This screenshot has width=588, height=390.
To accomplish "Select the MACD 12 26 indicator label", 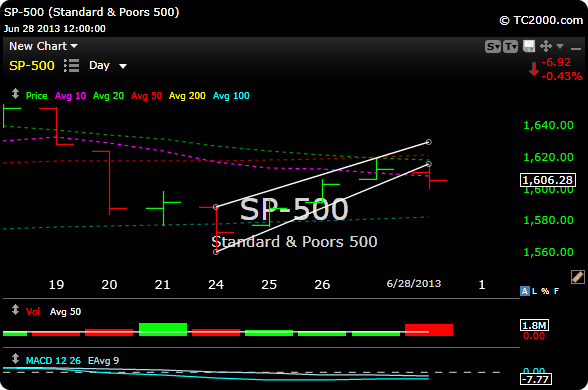I will click(53, 361).
